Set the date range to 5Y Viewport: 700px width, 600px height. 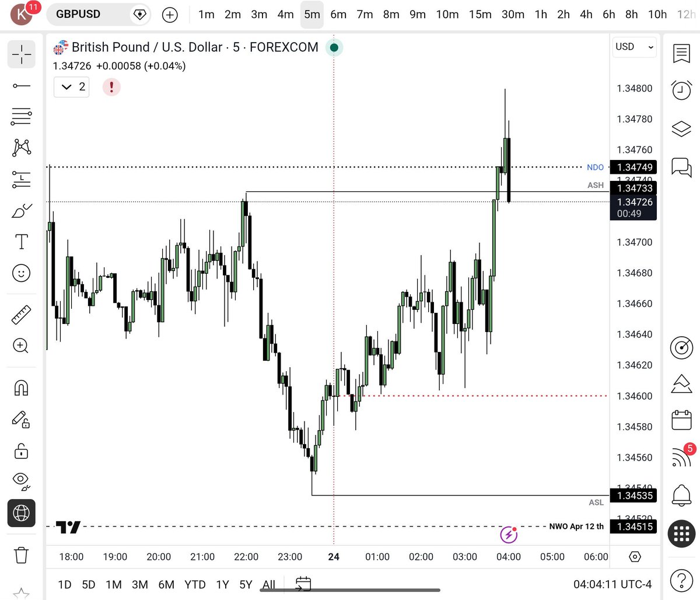[x=246, y=584]
